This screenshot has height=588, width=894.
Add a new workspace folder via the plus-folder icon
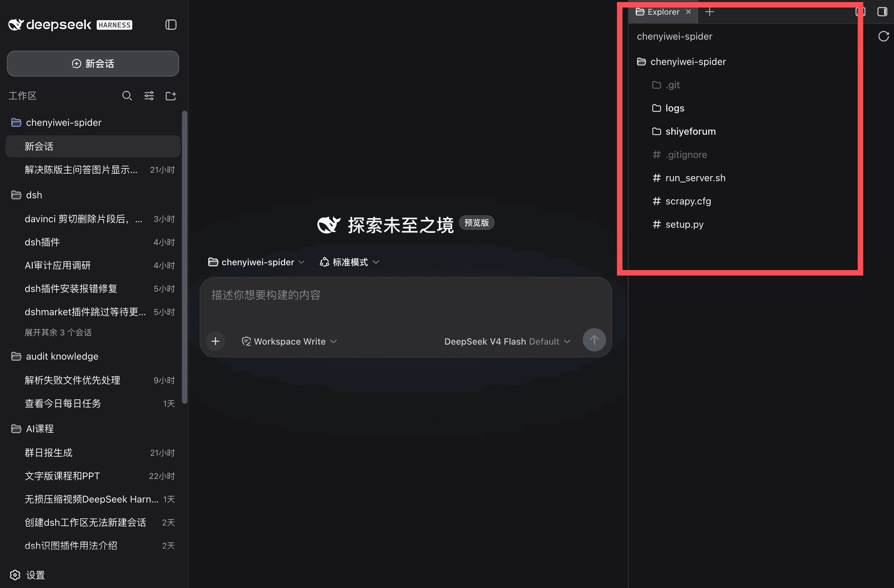pyautogui.click(x=171, y=96)
